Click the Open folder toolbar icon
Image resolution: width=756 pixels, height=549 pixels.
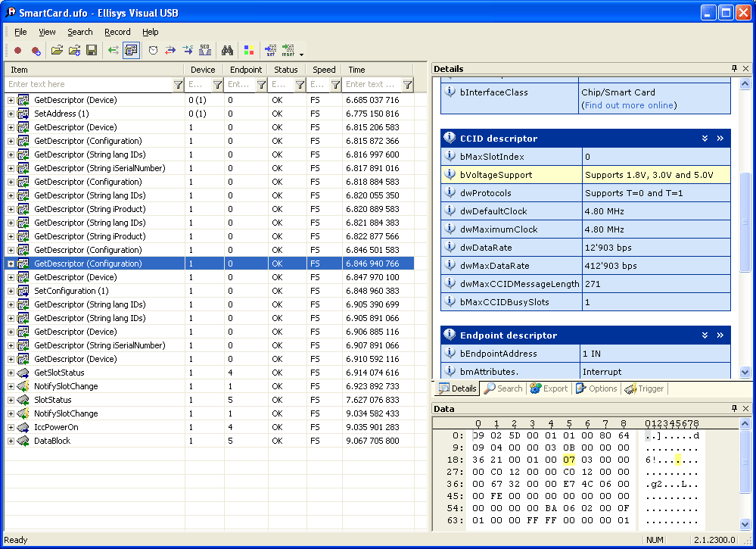(57, 51)
